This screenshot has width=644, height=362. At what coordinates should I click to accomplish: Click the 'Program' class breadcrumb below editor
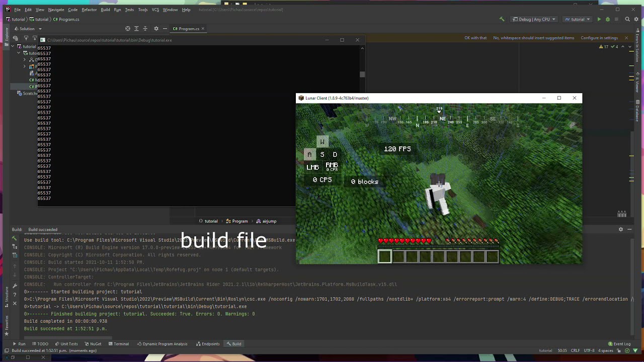coord(236,221)
